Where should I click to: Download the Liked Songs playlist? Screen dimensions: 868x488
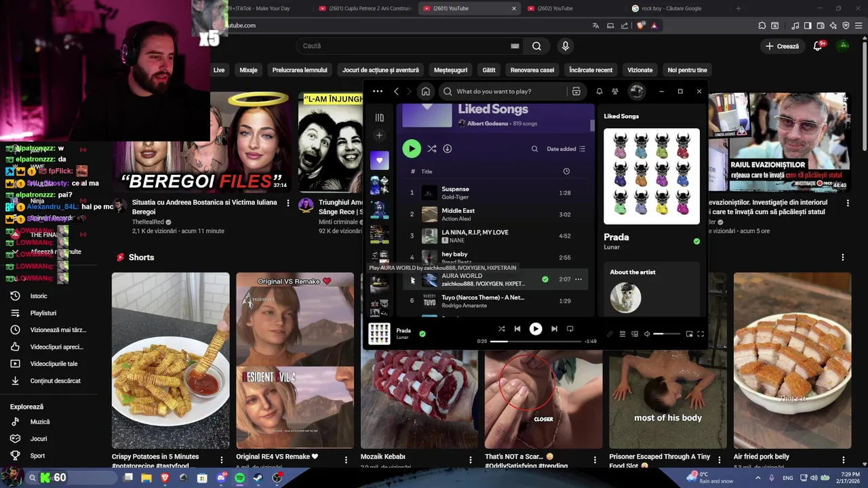tap(447, 148)
